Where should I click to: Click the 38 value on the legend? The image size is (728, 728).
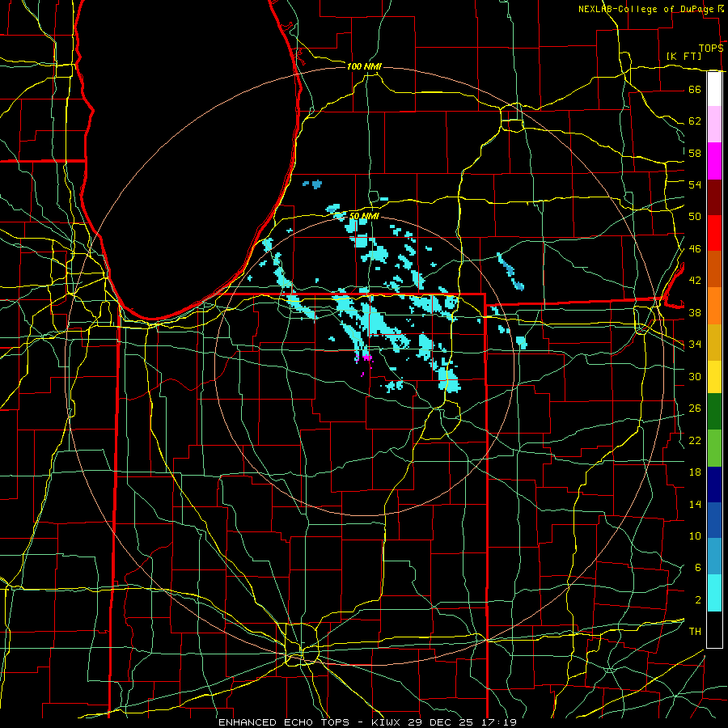click(x=695, y=312)
